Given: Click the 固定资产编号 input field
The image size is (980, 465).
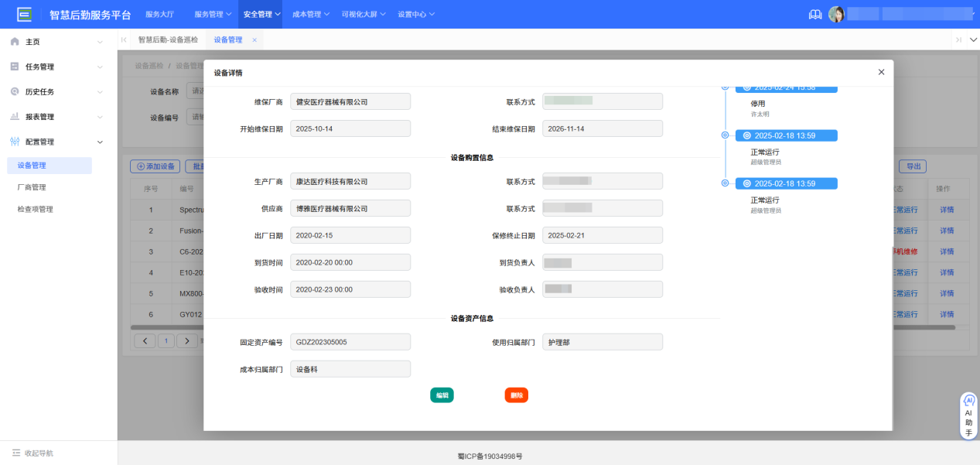Looking at the screenshot, I should (350, 340).
